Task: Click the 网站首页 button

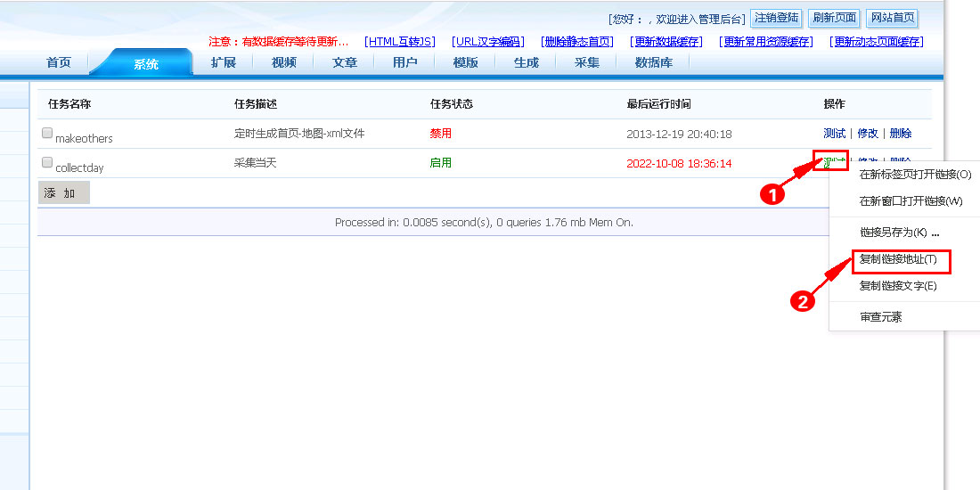Action: (x=892, y=18)
